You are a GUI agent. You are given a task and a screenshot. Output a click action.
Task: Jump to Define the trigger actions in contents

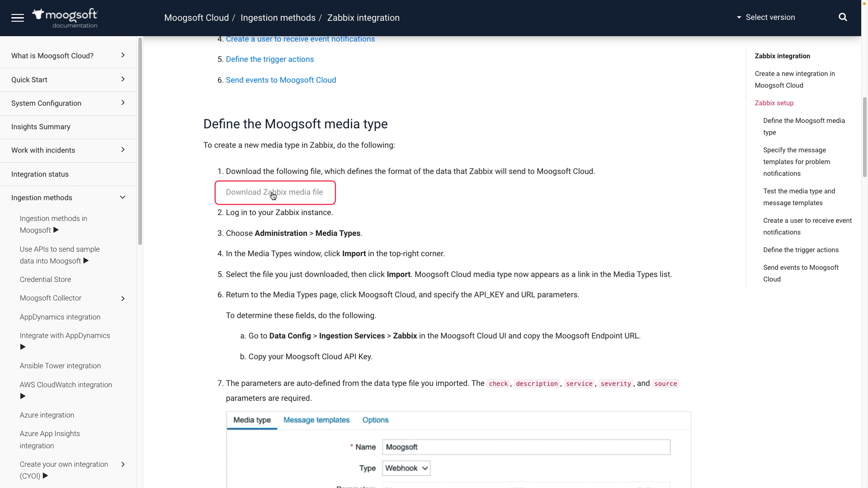click(x=801, y=250)
